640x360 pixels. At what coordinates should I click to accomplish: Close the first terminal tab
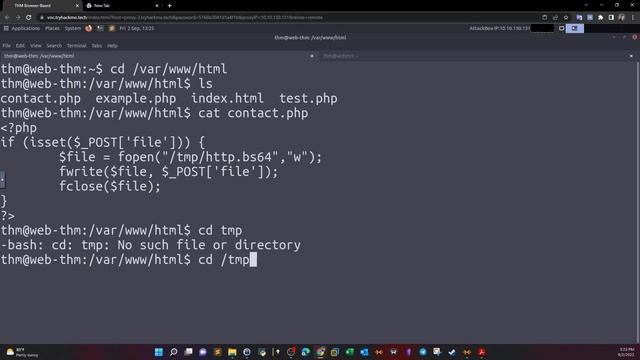tap(312, 56)
